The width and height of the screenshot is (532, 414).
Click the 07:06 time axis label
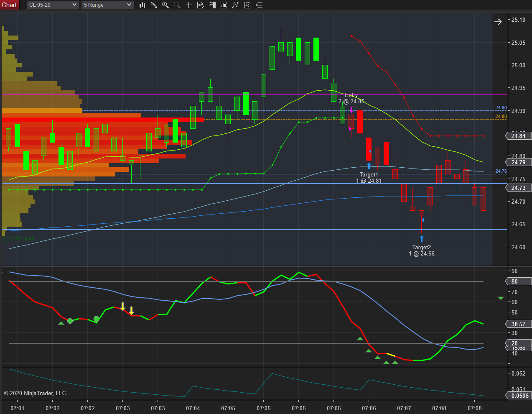pos(369,408)
